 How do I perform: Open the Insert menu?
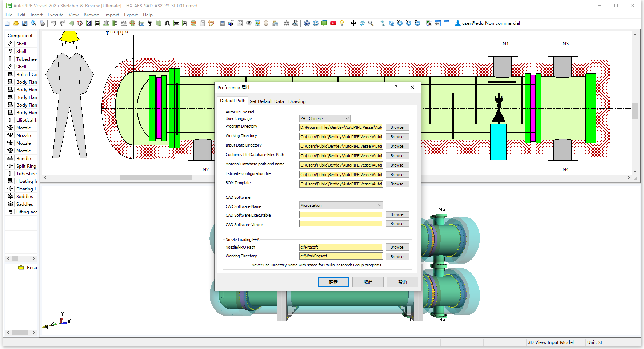[x=36, y=15]
